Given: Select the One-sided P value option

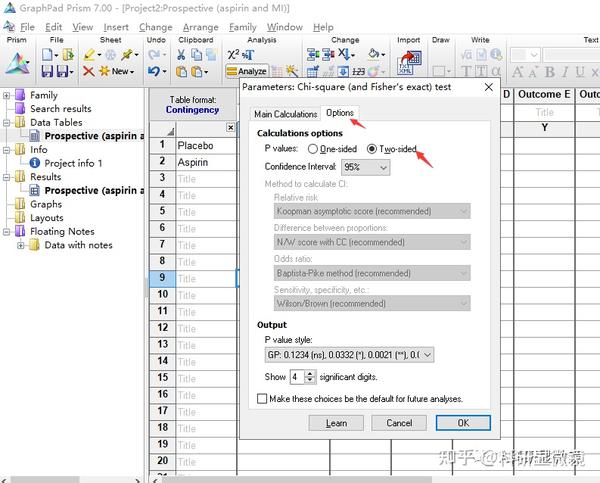Looking at the screenshot, I should 312,149.
